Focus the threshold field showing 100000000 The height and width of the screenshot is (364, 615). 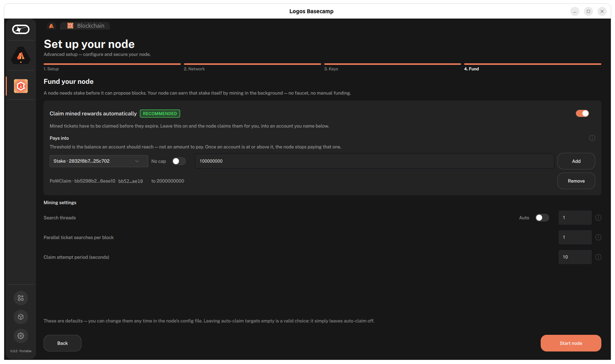pos(375,161)
